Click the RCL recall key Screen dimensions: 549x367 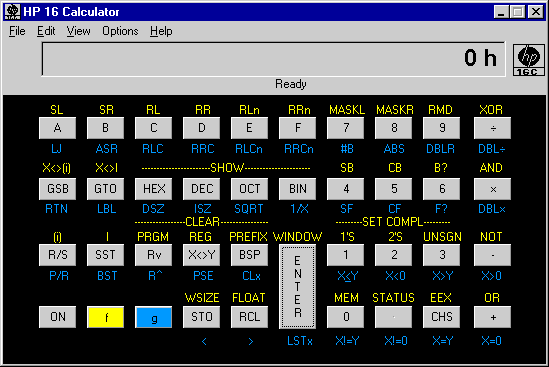249,317
